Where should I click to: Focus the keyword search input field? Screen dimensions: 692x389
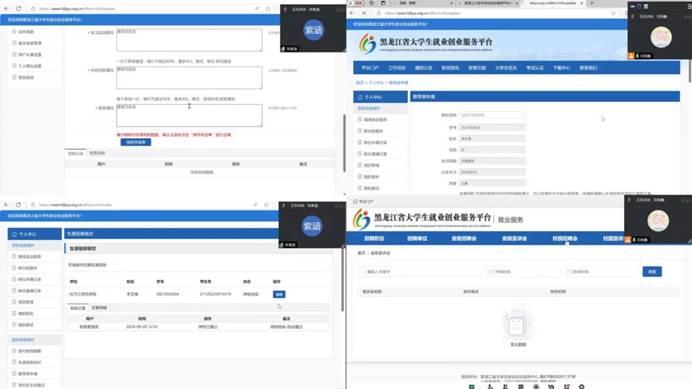[421, 272]
